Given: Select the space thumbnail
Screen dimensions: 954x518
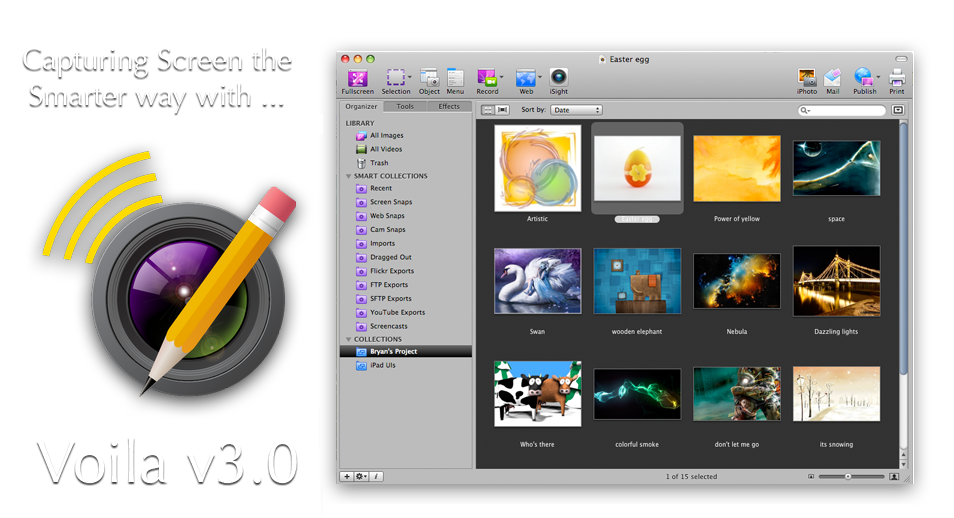Looking at the screenshot, I should point(837,169).
